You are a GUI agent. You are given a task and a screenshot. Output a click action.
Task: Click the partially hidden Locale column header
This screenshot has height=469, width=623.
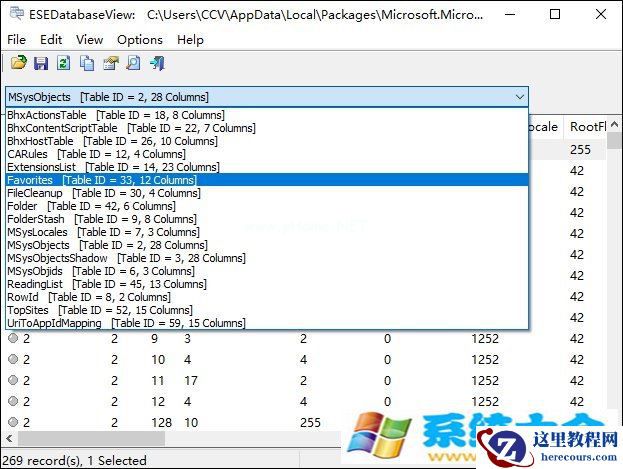pos(546,127)
